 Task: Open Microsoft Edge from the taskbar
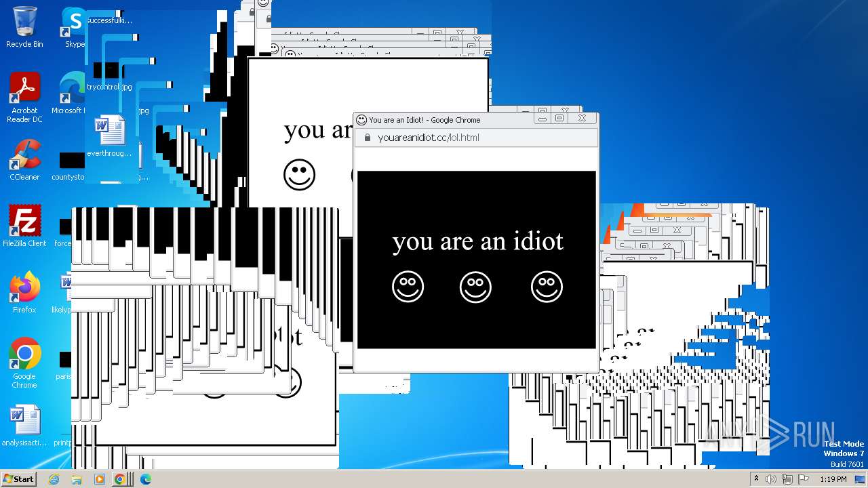145,479
